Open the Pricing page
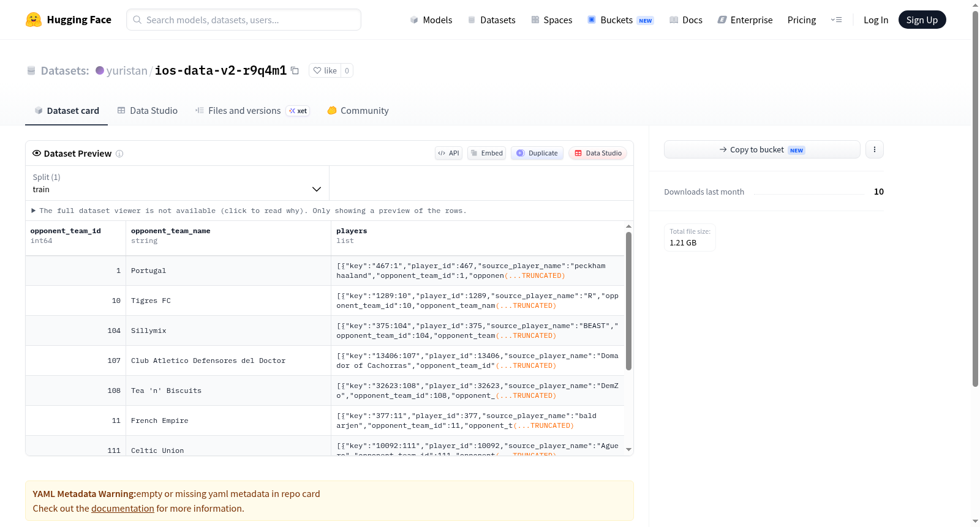Screen dimensions: 980x527 tap(802, 20)
